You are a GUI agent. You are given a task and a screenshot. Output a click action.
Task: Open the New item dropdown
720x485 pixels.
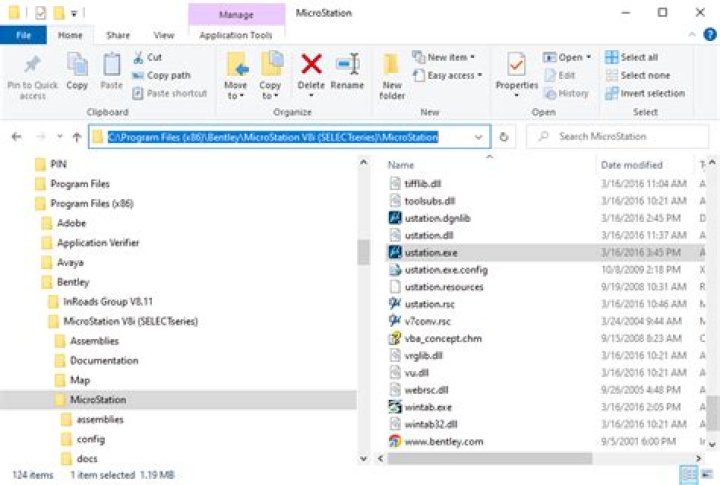pos(444,57)
